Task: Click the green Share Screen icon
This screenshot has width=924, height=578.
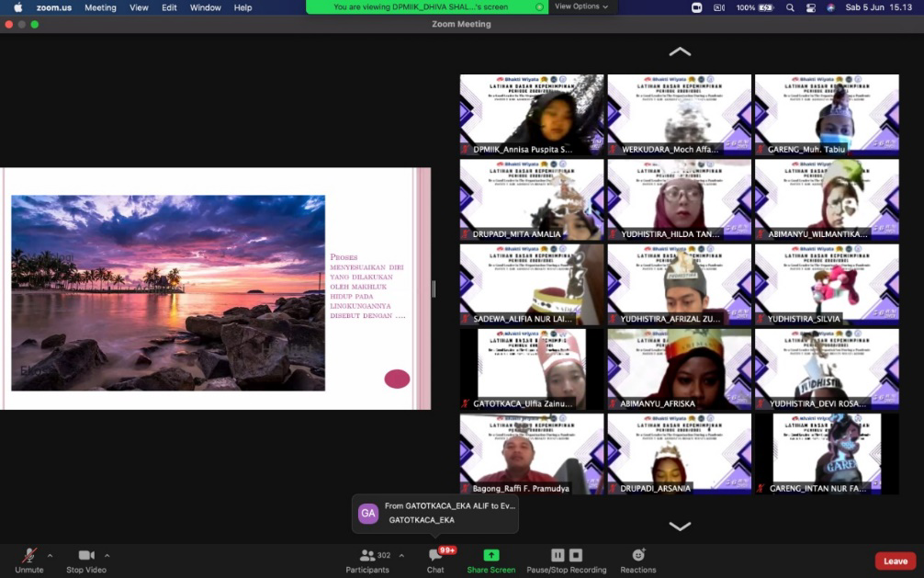Action: click(x=491, y=555)
